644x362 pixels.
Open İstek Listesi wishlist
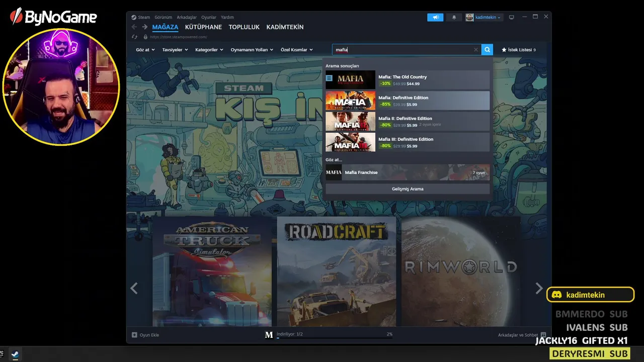pos(519,50)
